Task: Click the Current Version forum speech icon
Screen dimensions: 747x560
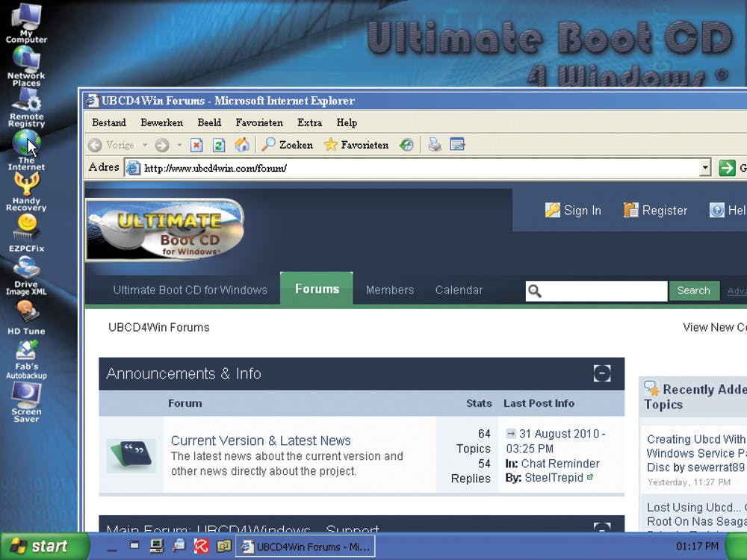Action: (131, 455)
